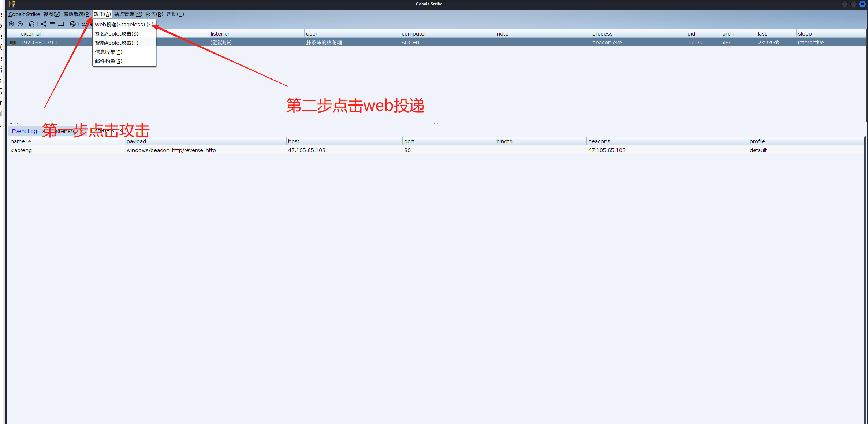Open web manager globe icon
Screen dimensions: 868x424
[73, 24]
